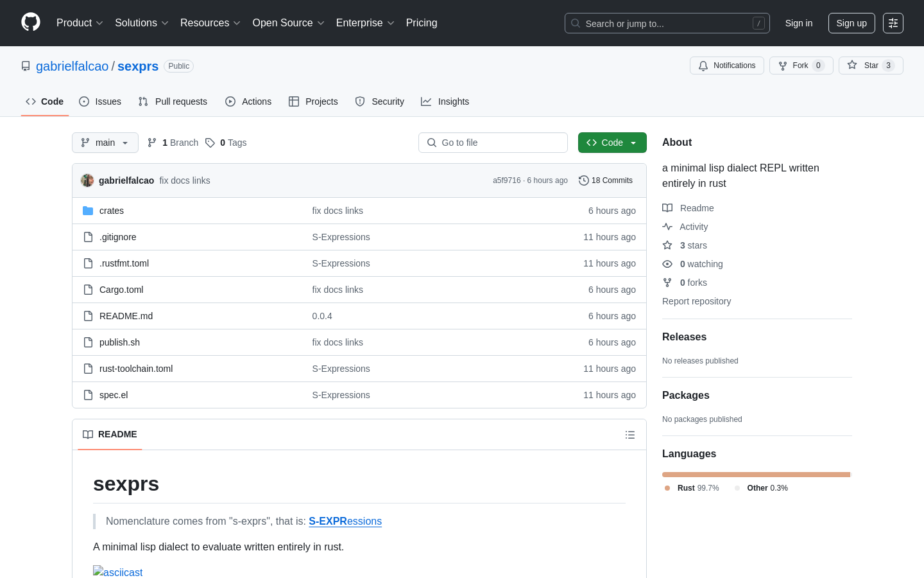Click the branch icon next to 1 Branch

click(x=152, y=143)
